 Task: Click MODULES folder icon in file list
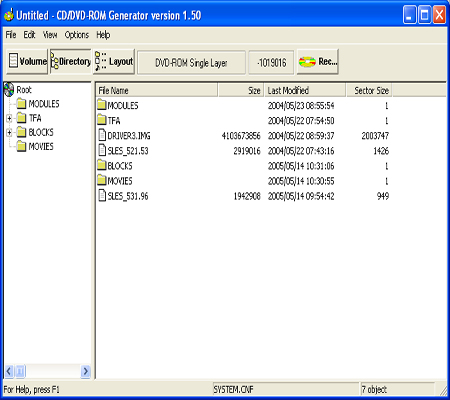102,105
